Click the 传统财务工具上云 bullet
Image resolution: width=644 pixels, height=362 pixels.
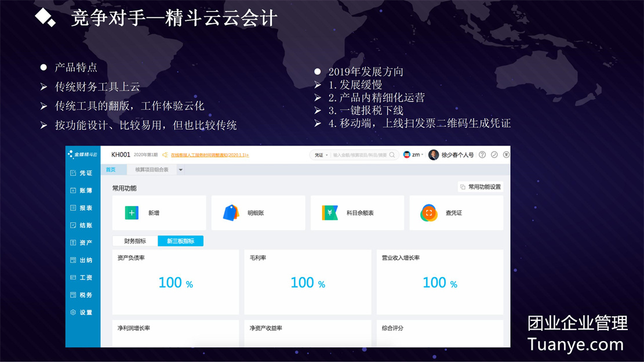coord(97,86)
